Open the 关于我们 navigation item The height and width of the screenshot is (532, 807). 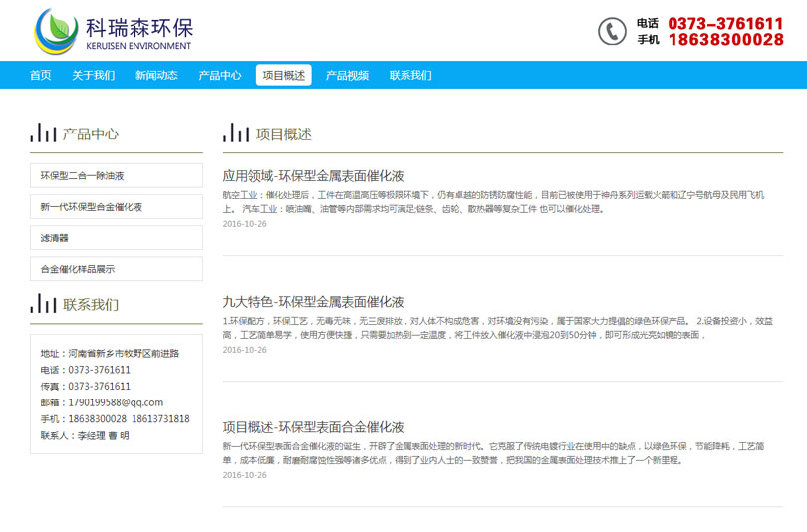93,75
